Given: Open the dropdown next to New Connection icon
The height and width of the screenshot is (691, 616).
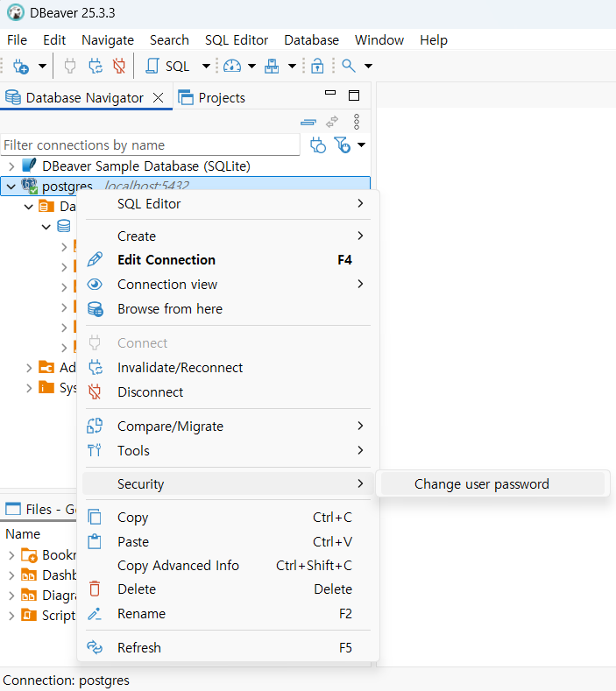Looking at the screenshot, I should (x=42, y=67).
